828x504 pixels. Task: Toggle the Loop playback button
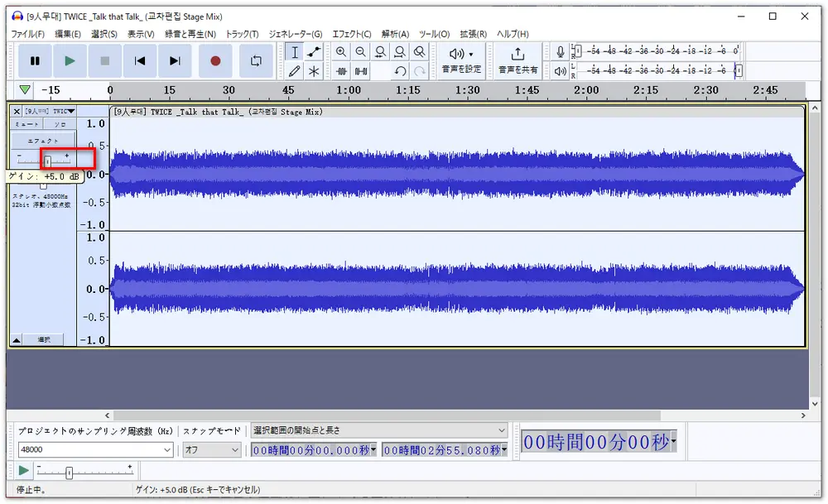pos(256,60)
